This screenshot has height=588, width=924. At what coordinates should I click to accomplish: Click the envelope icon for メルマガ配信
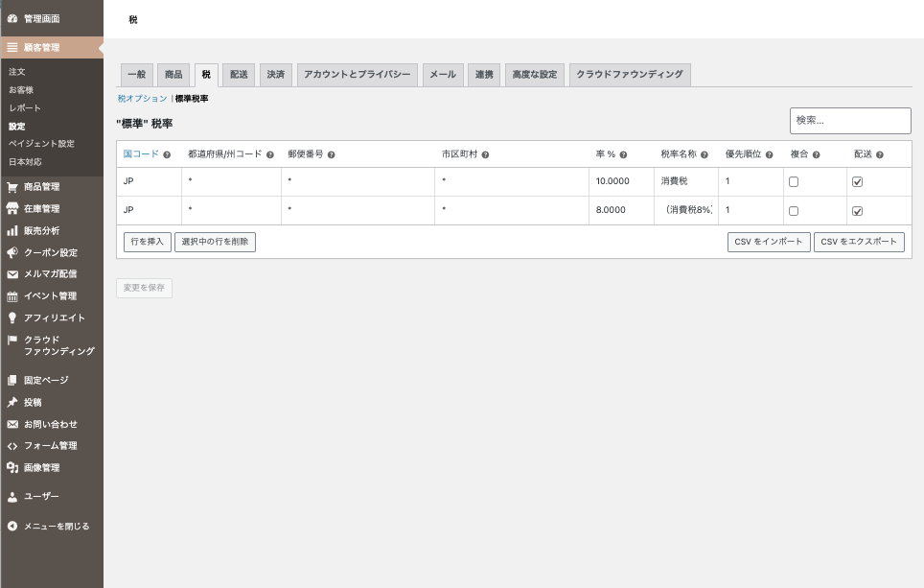tap(12, 274)
